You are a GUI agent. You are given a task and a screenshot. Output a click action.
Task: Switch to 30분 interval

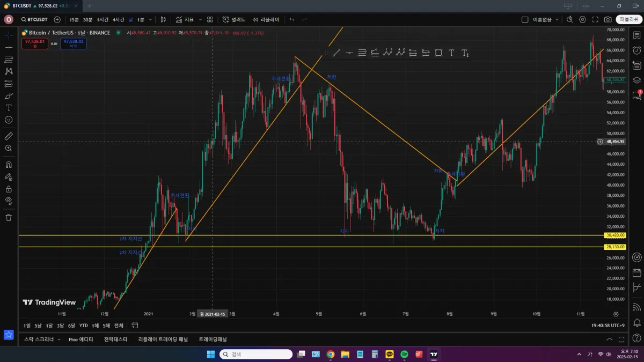click(87, 19)
